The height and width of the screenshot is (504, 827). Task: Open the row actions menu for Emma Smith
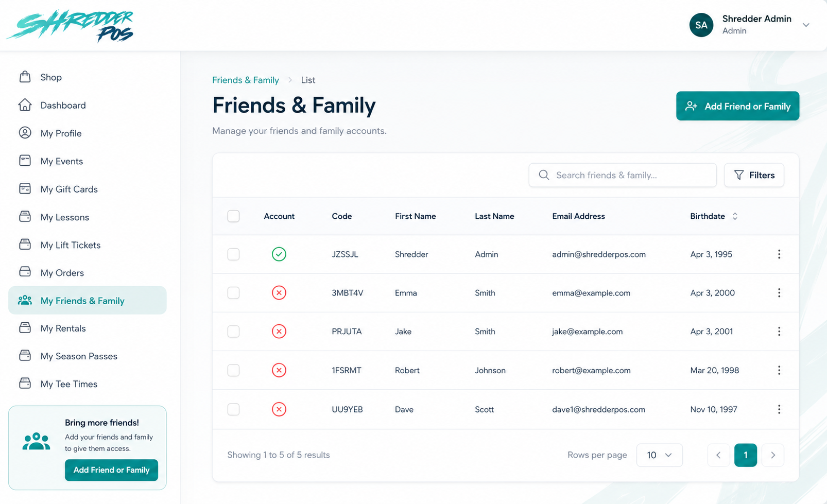coord(779,293)
